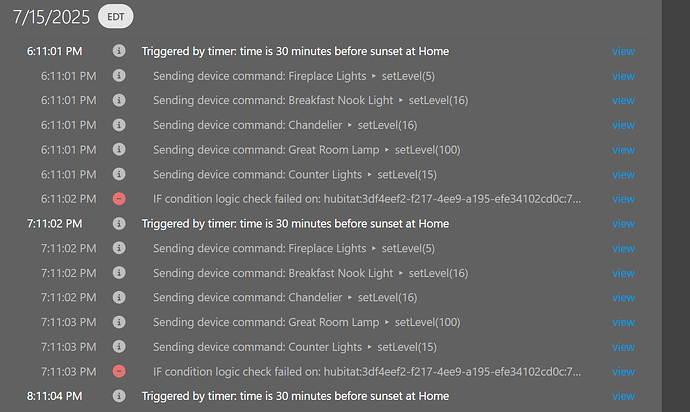Viewport: 690px width, 412px height.
Task: Click info icon for 6:11:01 PM trigger entry
Action: (x=119, y=51)
